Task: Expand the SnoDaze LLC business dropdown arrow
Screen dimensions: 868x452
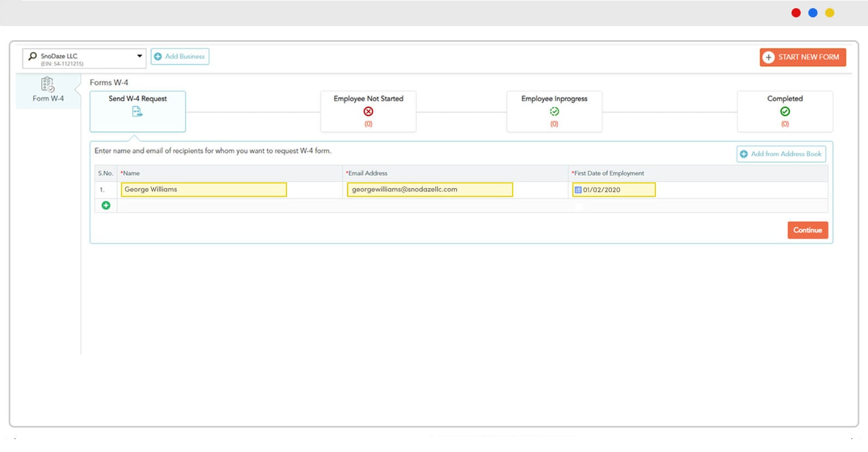Action: point(139,56)
